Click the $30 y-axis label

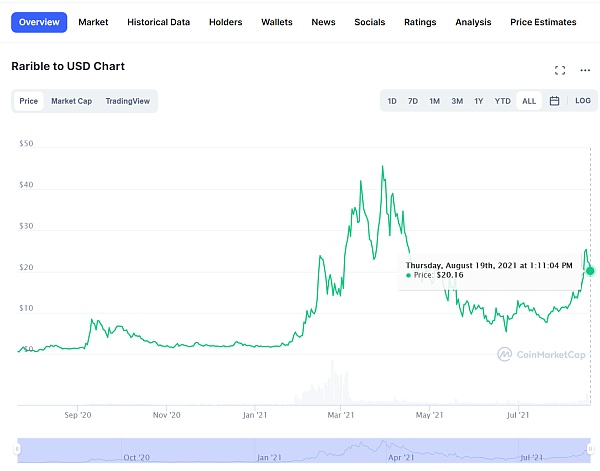pos(26,226)
